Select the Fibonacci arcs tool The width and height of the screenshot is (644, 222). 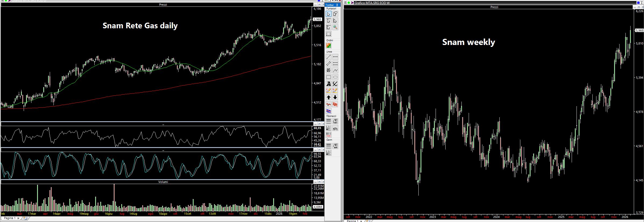coord(335,128)
